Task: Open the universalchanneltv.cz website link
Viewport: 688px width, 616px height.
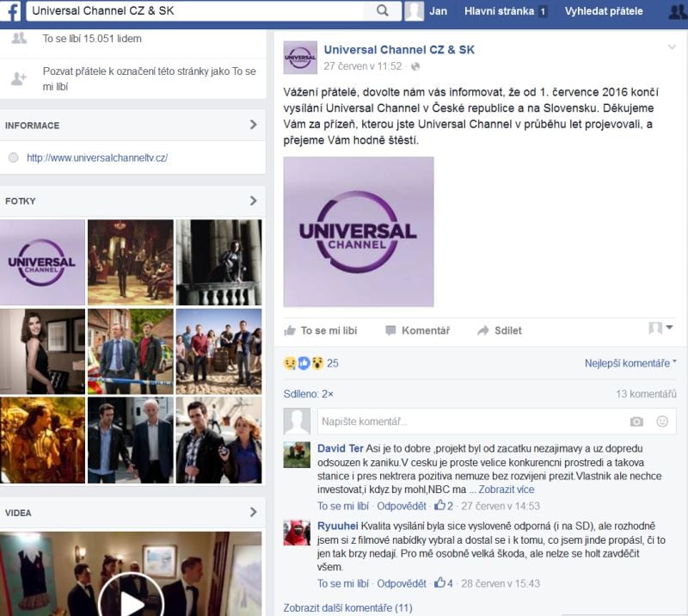Action: point(96,157)
